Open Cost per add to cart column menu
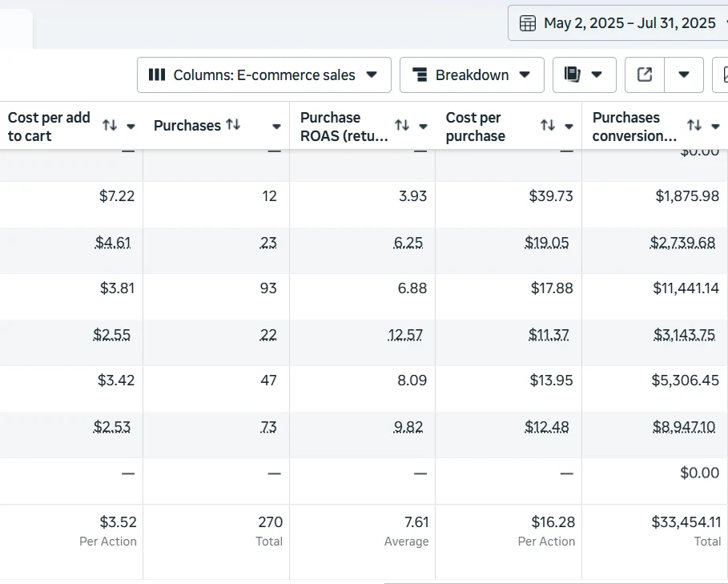 click(131, 127)
